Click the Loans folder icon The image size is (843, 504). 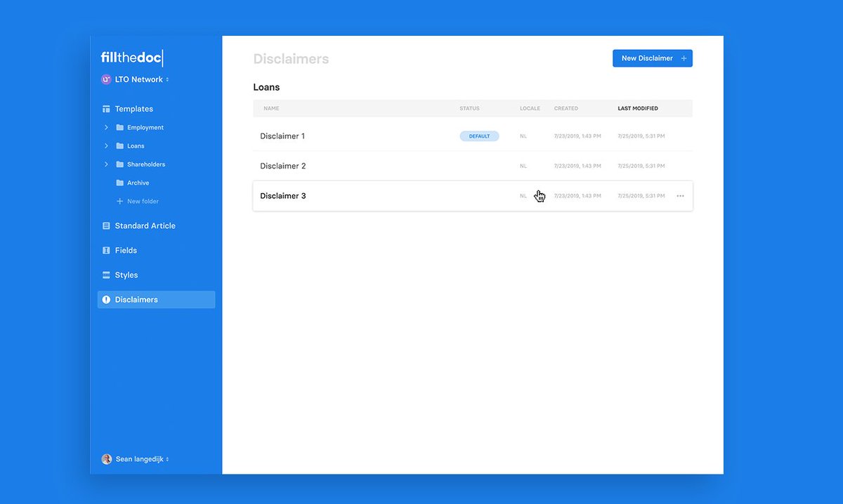point(119,146)
